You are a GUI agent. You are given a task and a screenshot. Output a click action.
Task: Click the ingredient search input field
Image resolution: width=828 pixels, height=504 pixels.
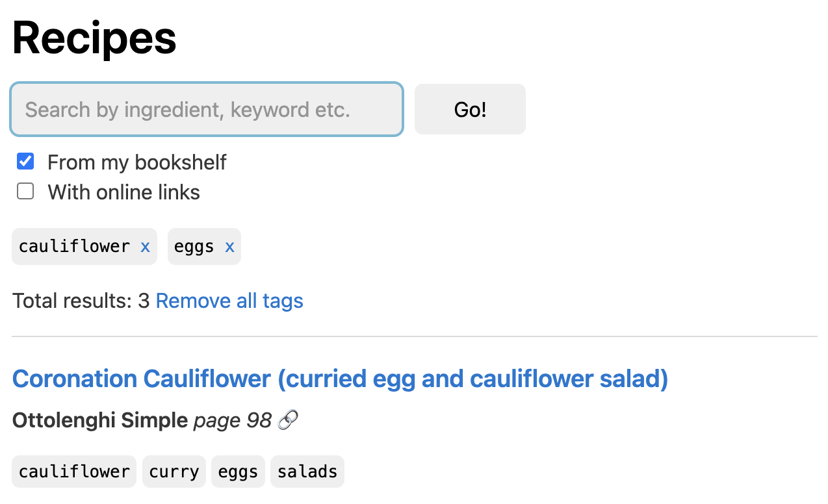pos(206,109)
